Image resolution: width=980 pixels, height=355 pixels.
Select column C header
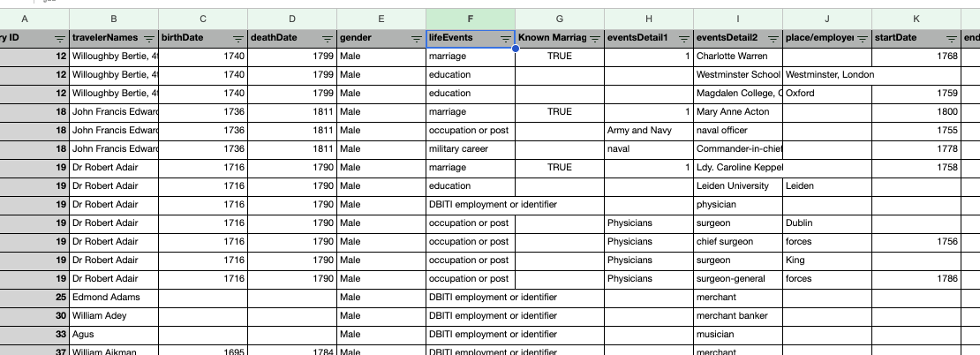point(203,19)
